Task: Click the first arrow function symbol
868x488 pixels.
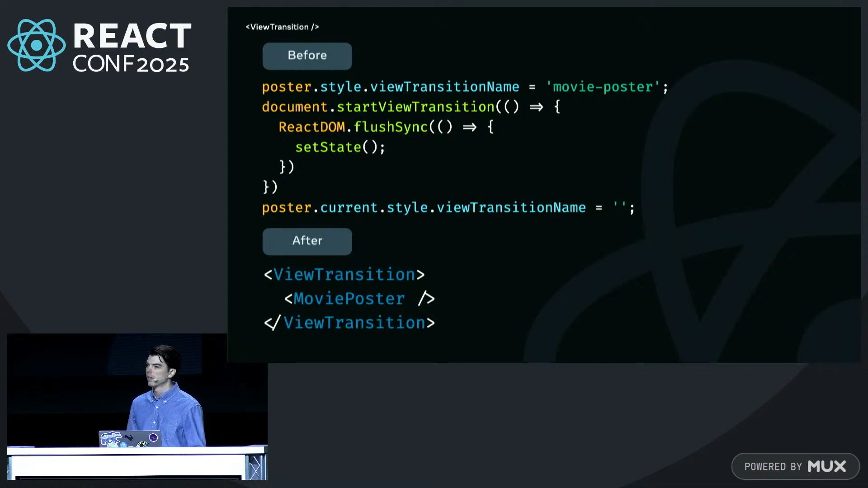Action: click(x=536, y=107)
